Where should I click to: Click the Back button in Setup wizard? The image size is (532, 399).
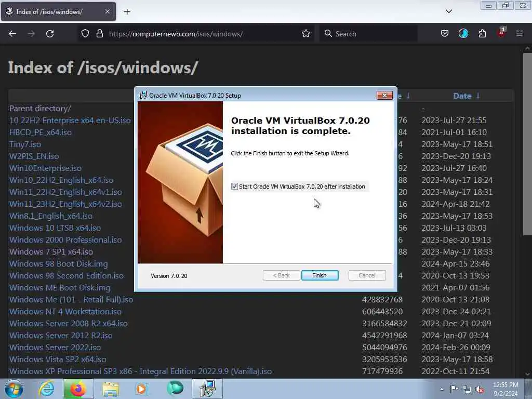click(x=281, y=275)
